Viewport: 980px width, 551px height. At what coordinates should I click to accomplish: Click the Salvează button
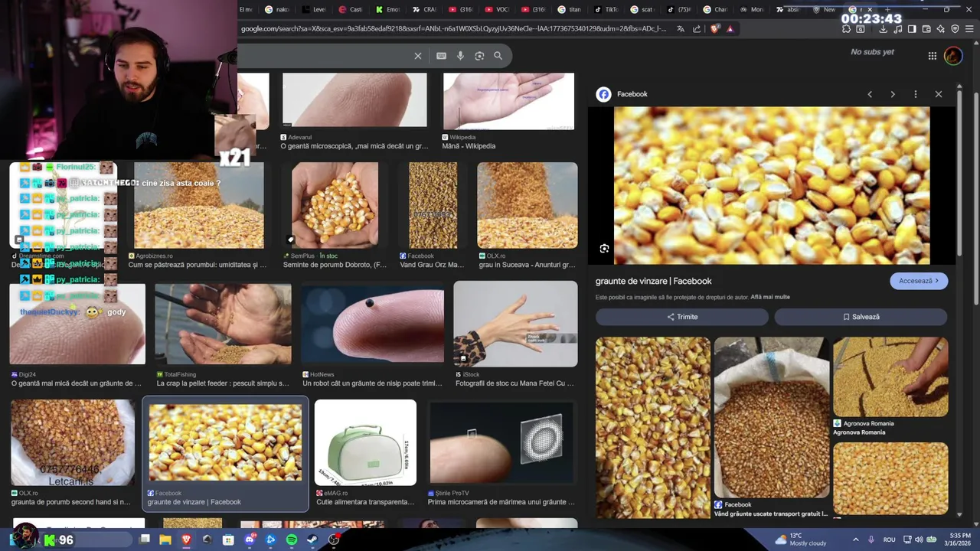pos(861,317)
